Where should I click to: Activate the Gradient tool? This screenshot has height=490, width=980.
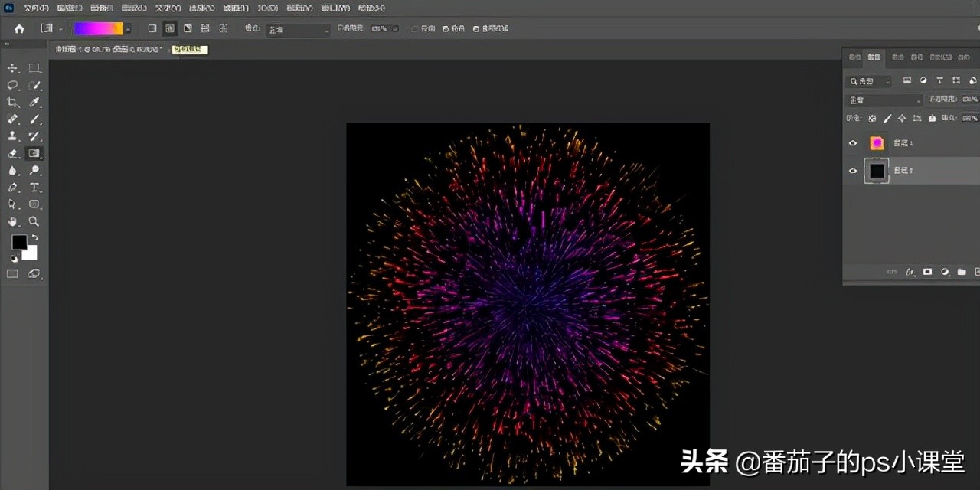click(x=34, y=152)
